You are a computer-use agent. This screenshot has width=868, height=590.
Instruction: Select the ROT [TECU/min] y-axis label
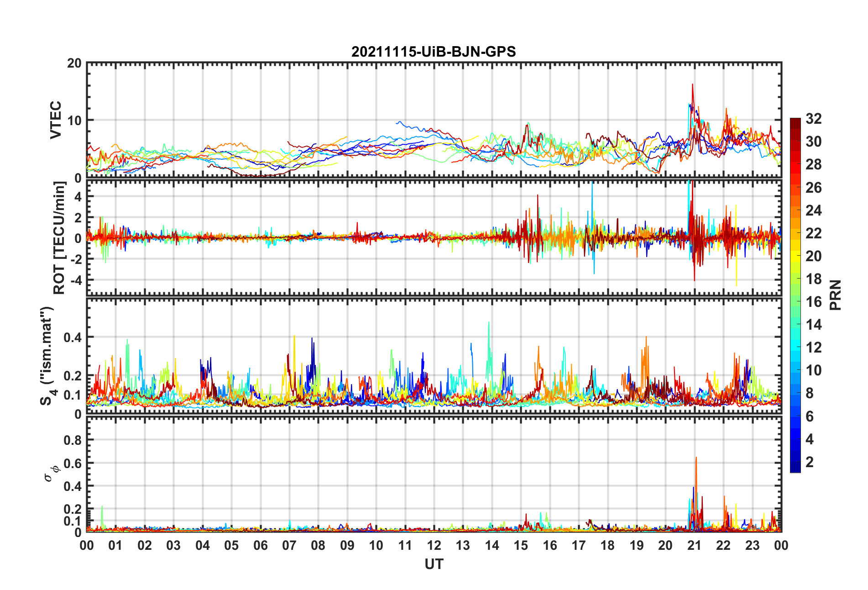pyautogui.click(x=59, y=238)
